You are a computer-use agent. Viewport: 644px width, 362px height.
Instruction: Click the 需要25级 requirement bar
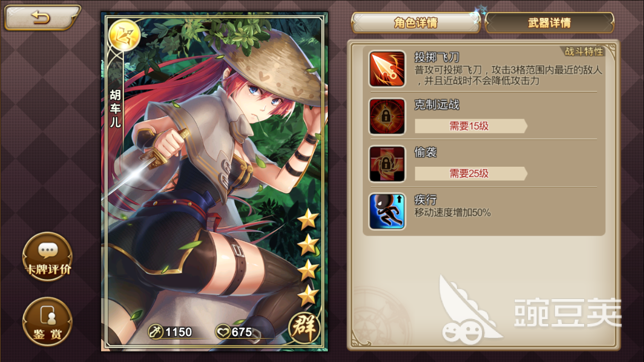(x=471, y=174)
